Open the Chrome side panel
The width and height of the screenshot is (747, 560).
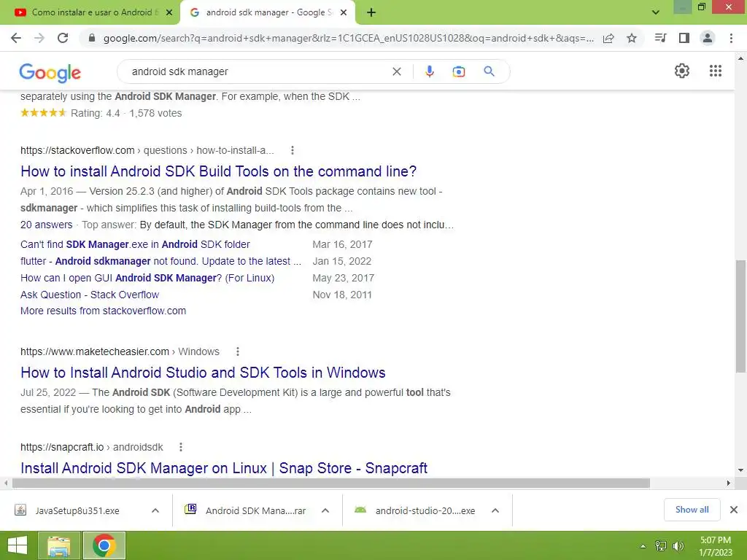tap(684, 38)
